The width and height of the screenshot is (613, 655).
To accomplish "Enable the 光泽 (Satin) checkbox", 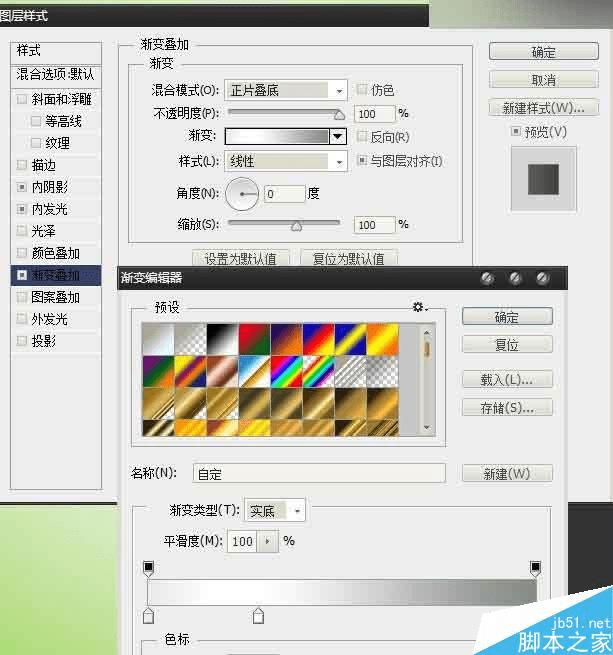I will coord(22,231).
